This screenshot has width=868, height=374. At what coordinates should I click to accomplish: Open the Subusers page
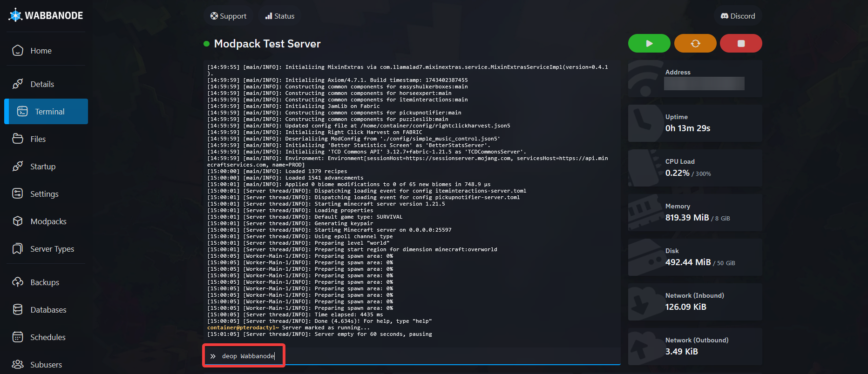click(47, 364)
